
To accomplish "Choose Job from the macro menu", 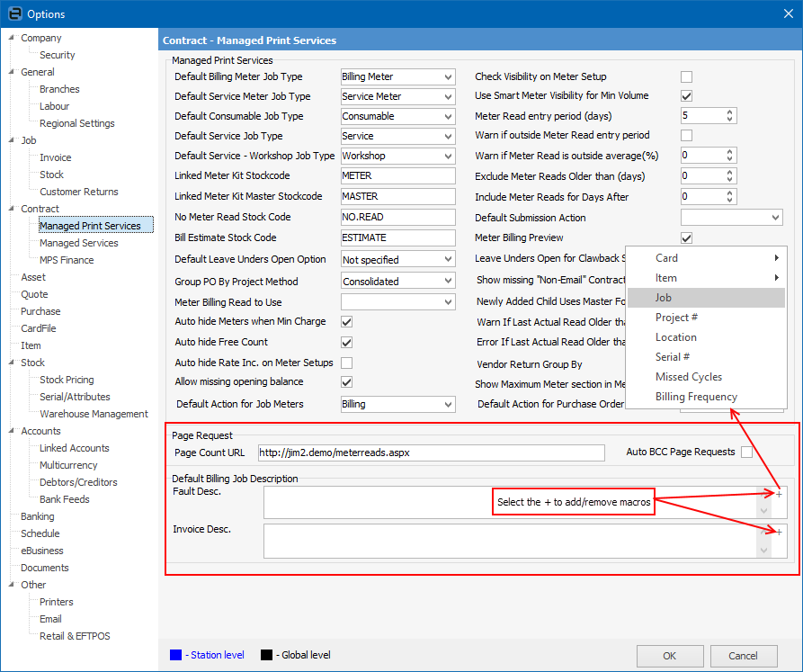I will click(x=664, y=298).
